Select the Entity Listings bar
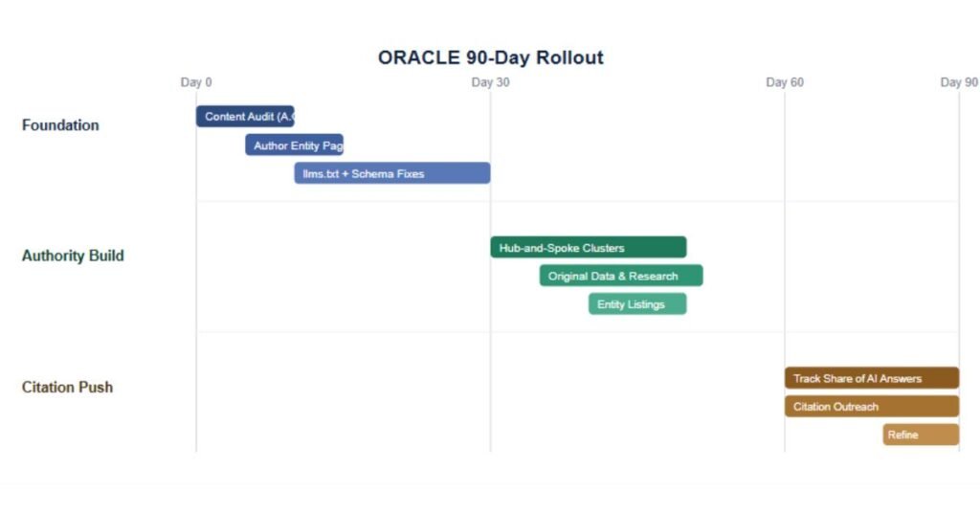 pyautogui.click(x=637, y=303)
